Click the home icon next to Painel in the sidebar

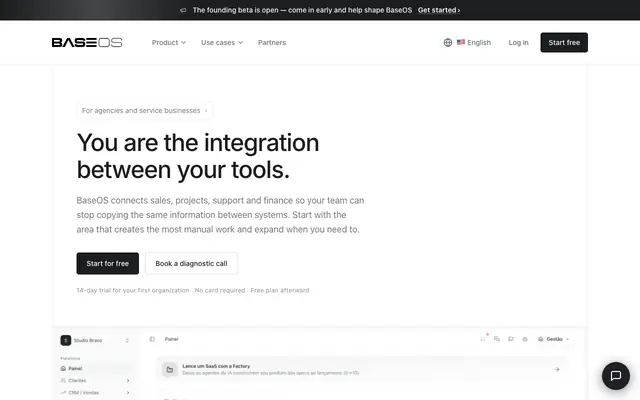click(63, 368)
